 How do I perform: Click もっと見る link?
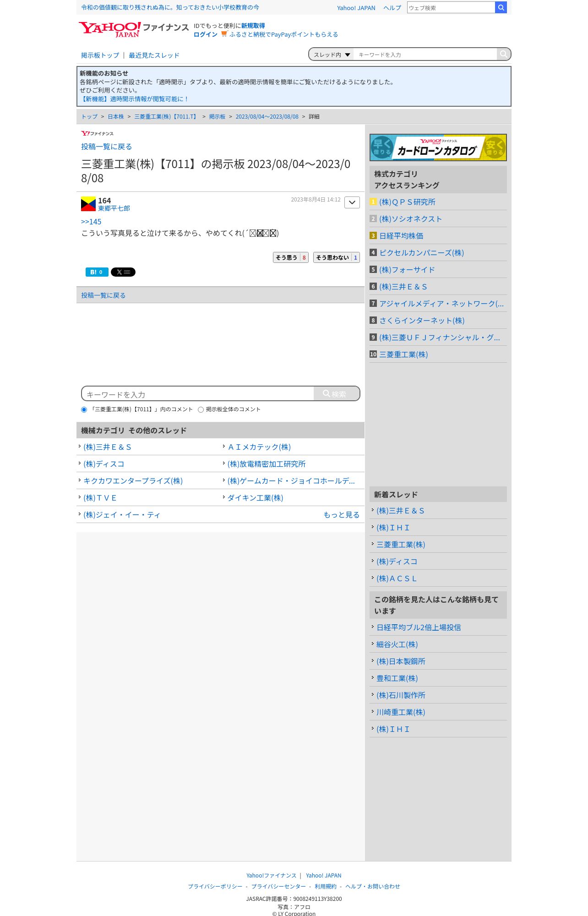[x=341, y=515]
